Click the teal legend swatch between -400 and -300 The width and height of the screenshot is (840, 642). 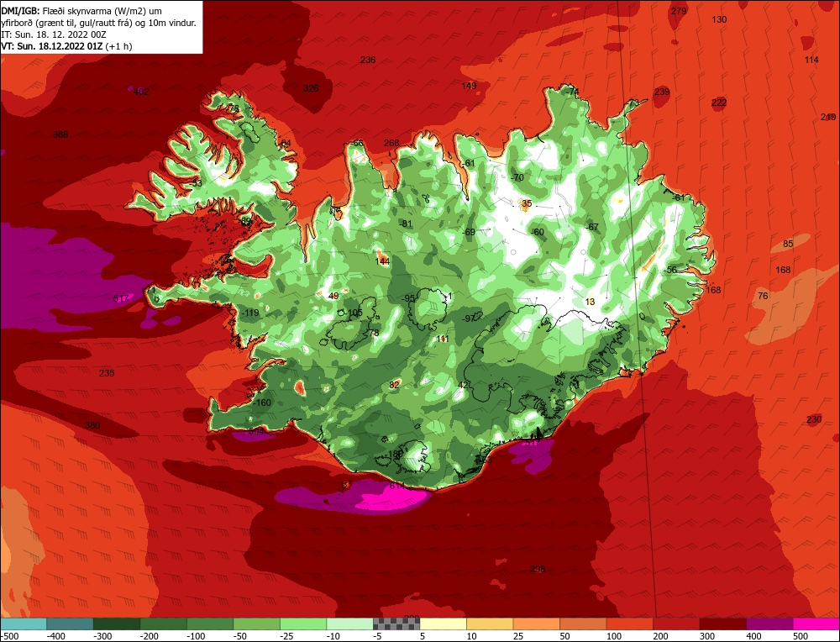[70, 624]
